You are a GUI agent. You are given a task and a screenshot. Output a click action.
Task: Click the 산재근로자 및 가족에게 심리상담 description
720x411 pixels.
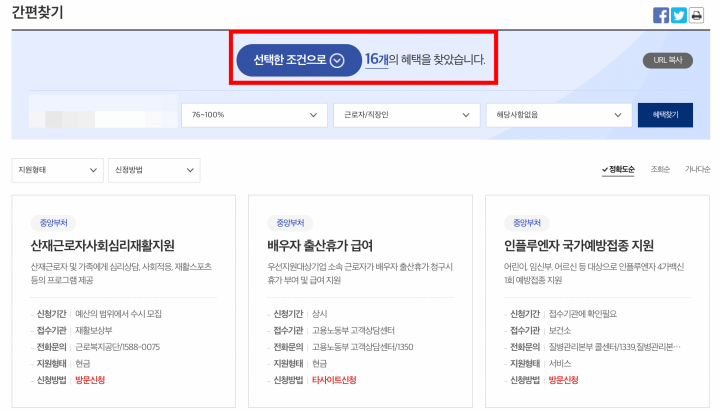(121, 273)
